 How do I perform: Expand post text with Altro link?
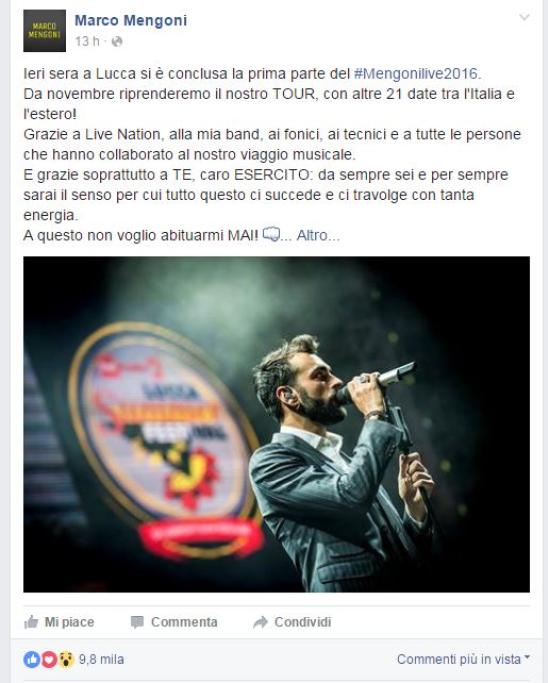(x=318, y=236)
